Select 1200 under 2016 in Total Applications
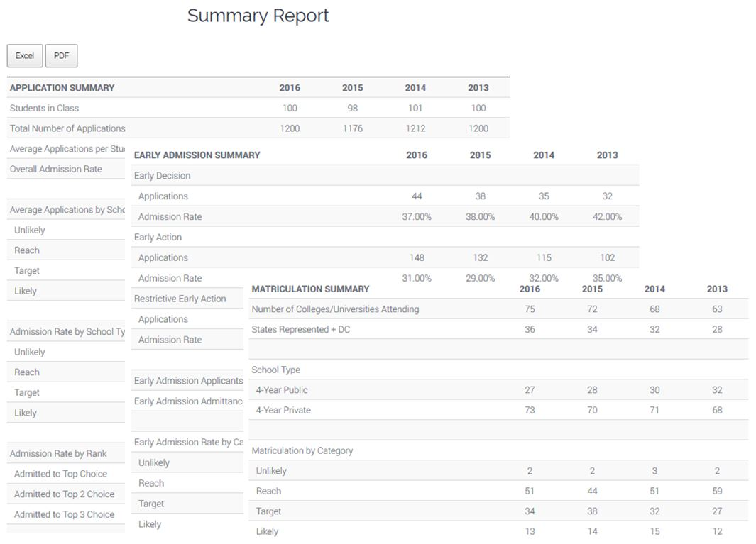 (x=290, y=128)
